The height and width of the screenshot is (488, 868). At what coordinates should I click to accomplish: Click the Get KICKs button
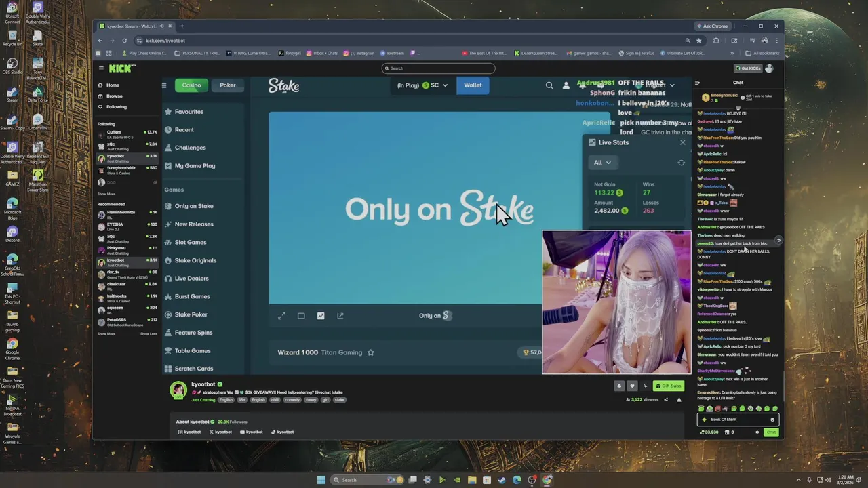click(x=747, y=68)
